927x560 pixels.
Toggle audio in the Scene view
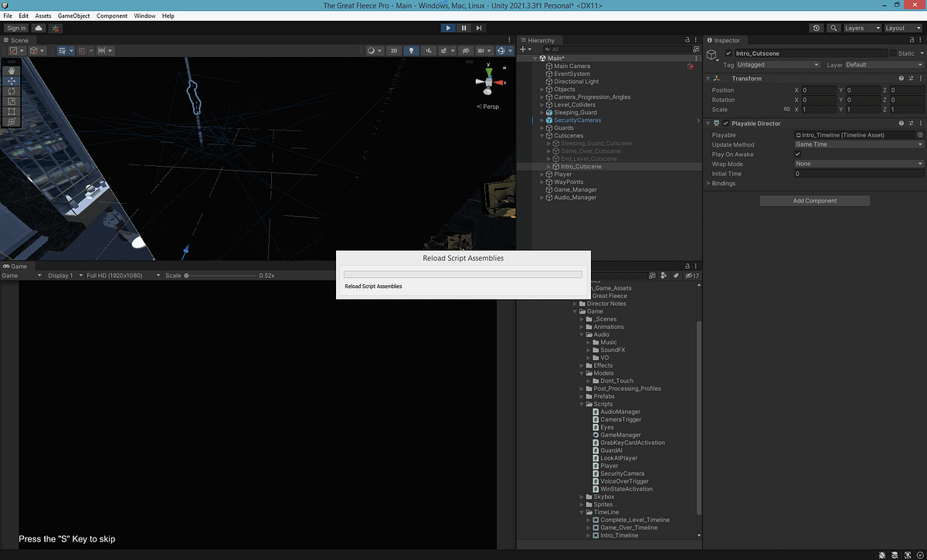coord(429,50)
